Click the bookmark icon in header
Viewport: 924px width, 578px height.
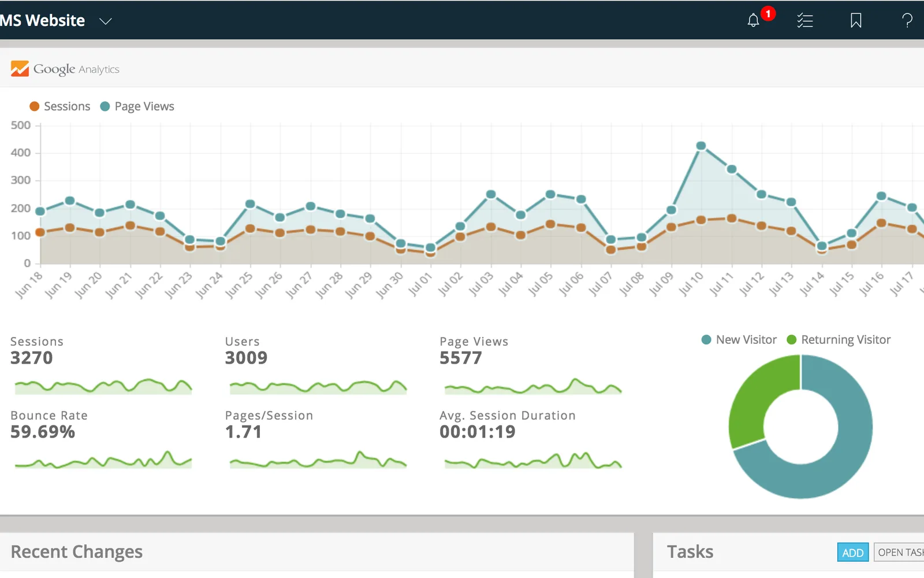click(x=856, y=21)
